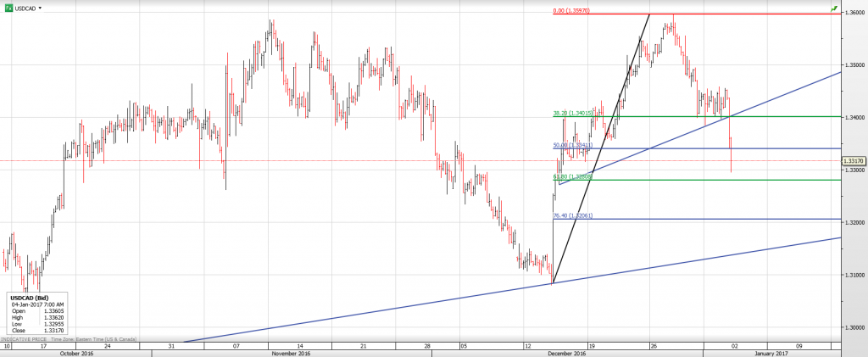Click the 1.31000 price axis label
Viewport: 868px width, 357px height.
point(854,275)
